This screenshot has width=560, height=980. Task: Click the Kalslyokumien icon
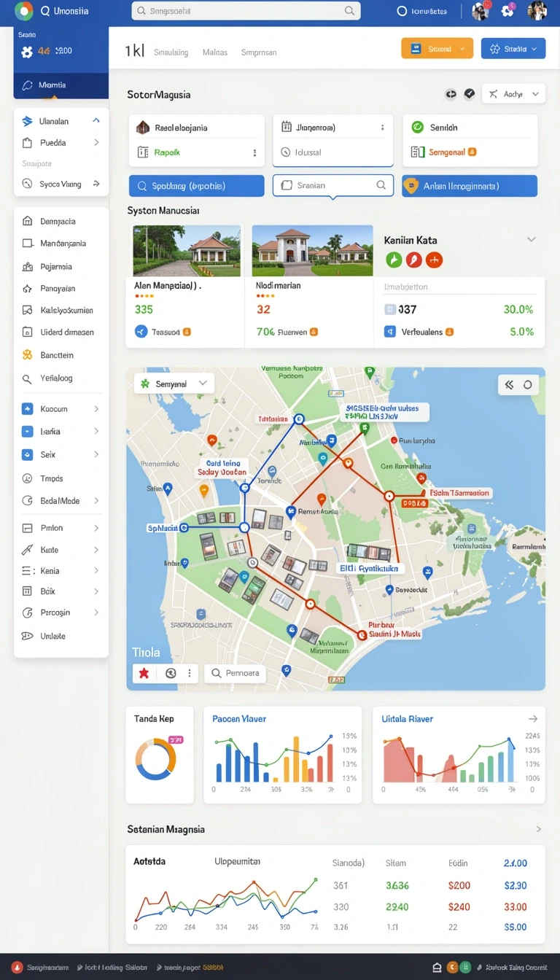[28, 310]
